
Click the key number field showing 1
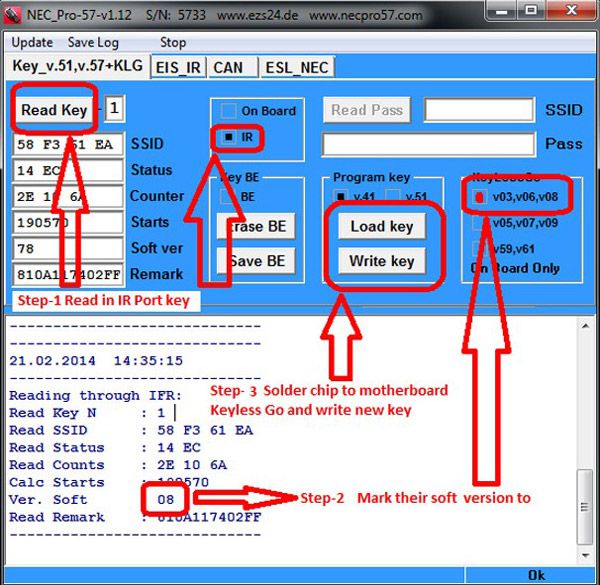point(114,109)
